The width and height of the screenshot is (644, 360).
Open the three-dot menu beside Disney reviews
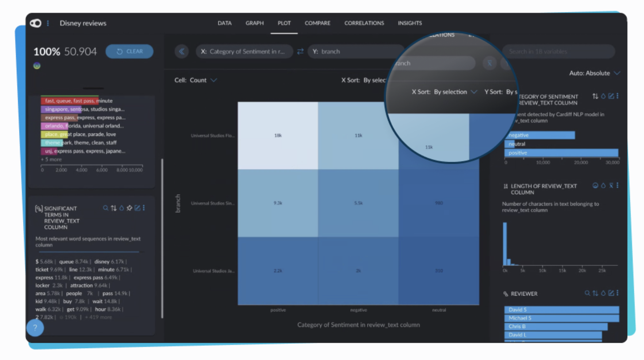coord(48,23)
